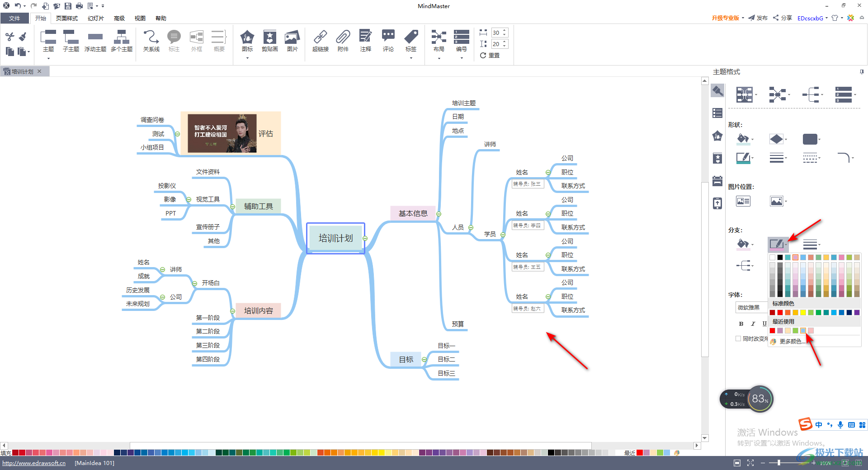Pick the light blue recently used swatch

803,331
